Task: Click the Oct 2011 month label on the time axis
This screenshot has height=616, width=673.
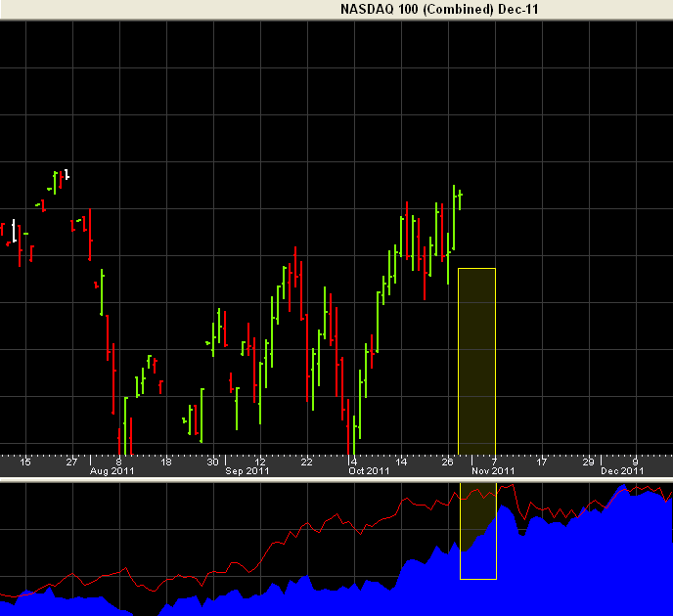Action: tap(369, 471)
